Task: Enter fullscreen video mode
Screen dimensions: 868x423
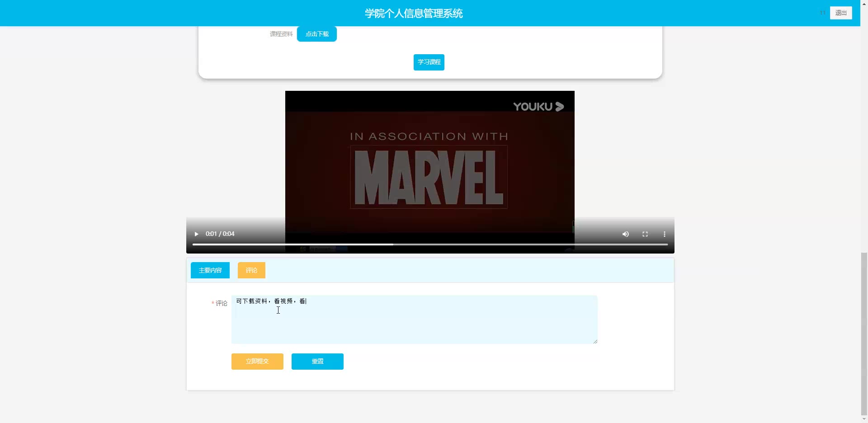Action: coord(645,234)
